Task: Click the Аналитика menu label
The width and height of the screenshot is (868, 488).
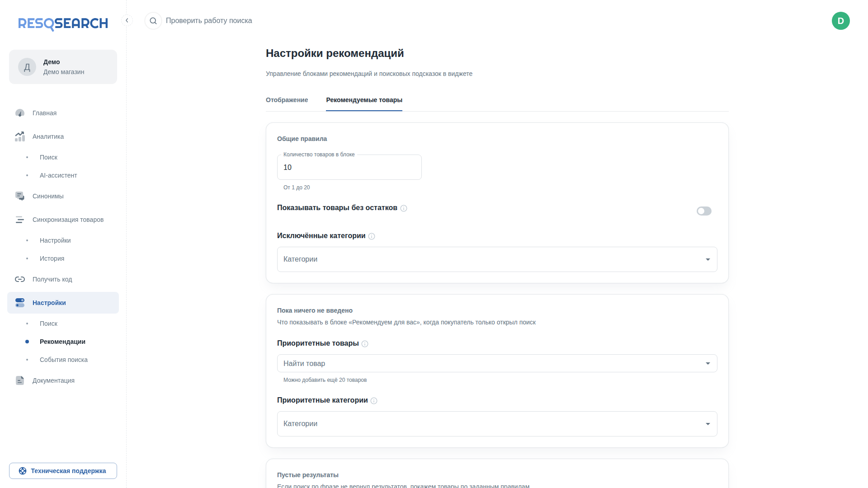Action: 48,136
